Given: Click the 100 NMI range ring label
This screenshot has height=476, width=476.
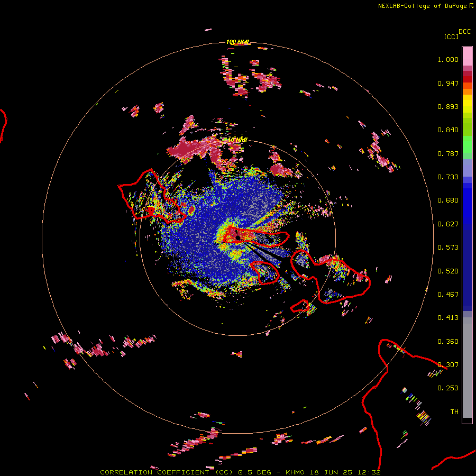Looking at the screenshot, I should tap(237, 42).
